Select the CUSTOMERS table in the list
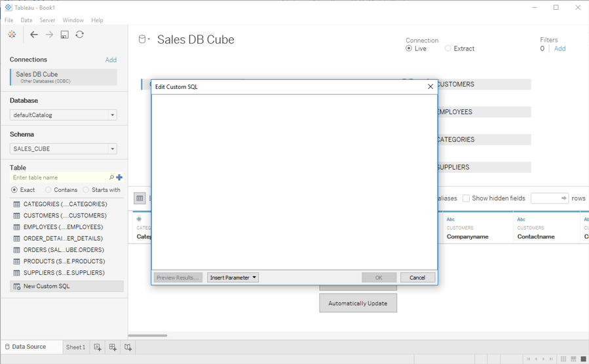This screenshot has height=364, width=589. (65, 216)
